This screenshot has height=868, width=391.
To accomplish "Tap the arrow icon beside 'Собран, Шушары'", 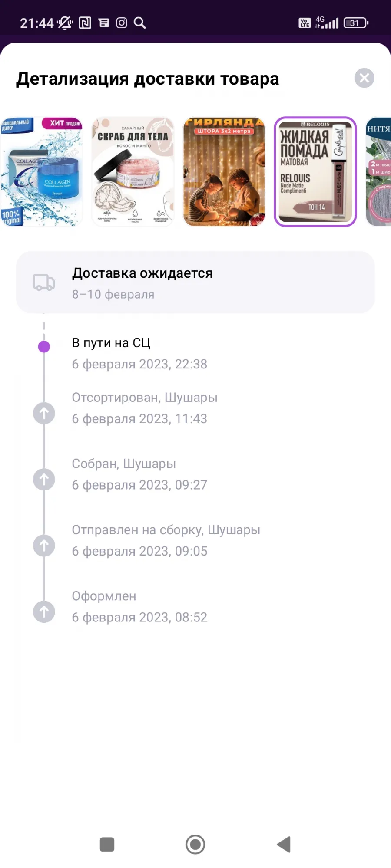I will (44, 480).
